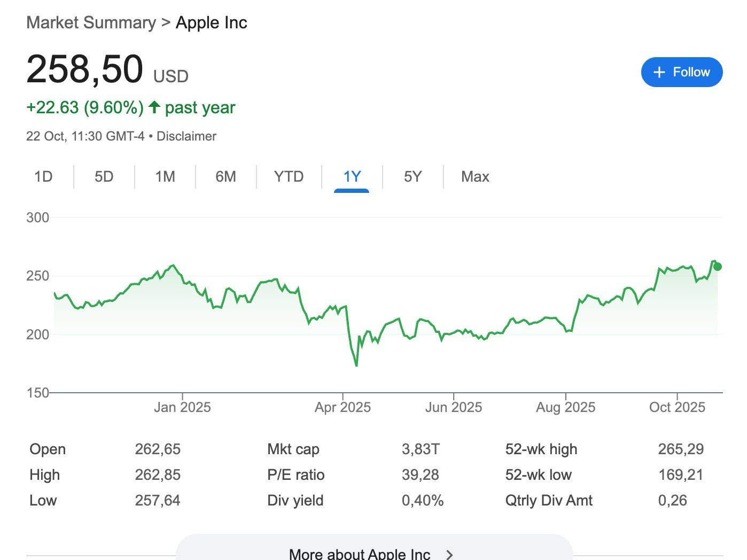Click the Aug 2025 axis label

tap(565, 407)
